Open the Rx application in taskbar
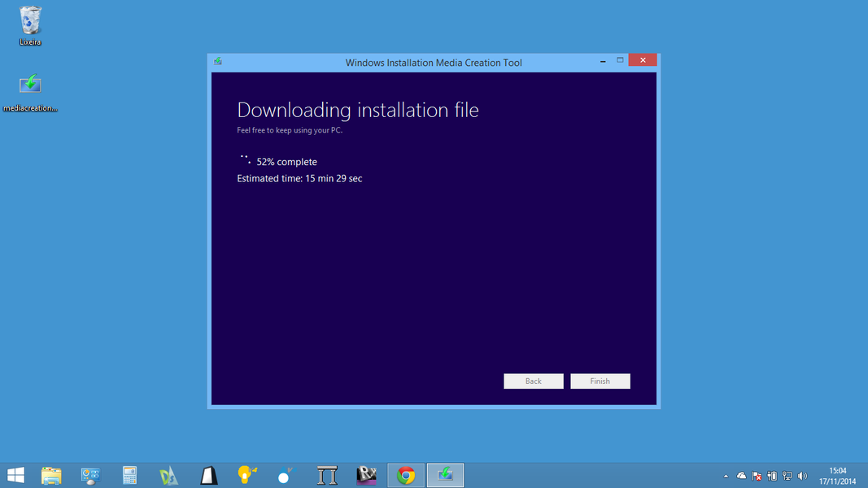 367,476
